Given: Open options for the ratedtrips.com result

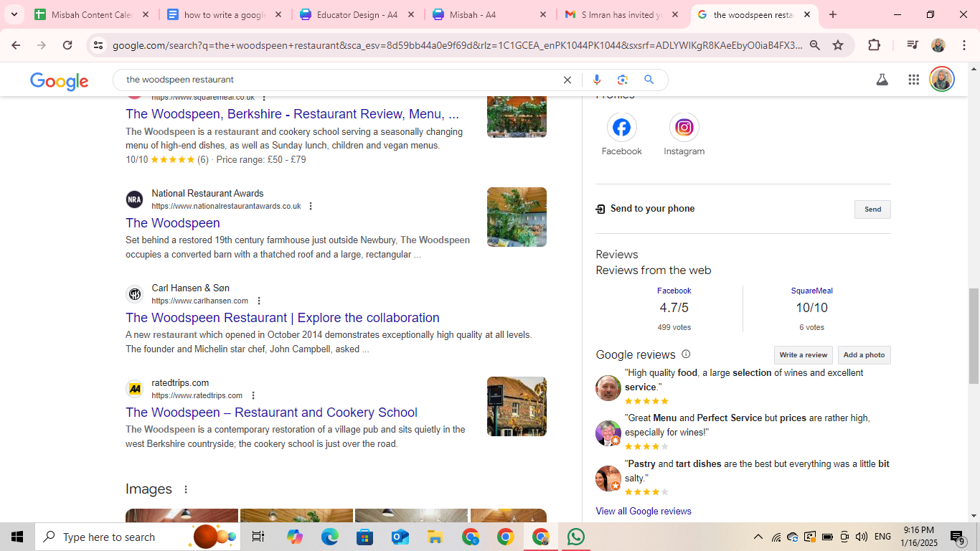Looking at the screenshot, I should coord(253,395).
